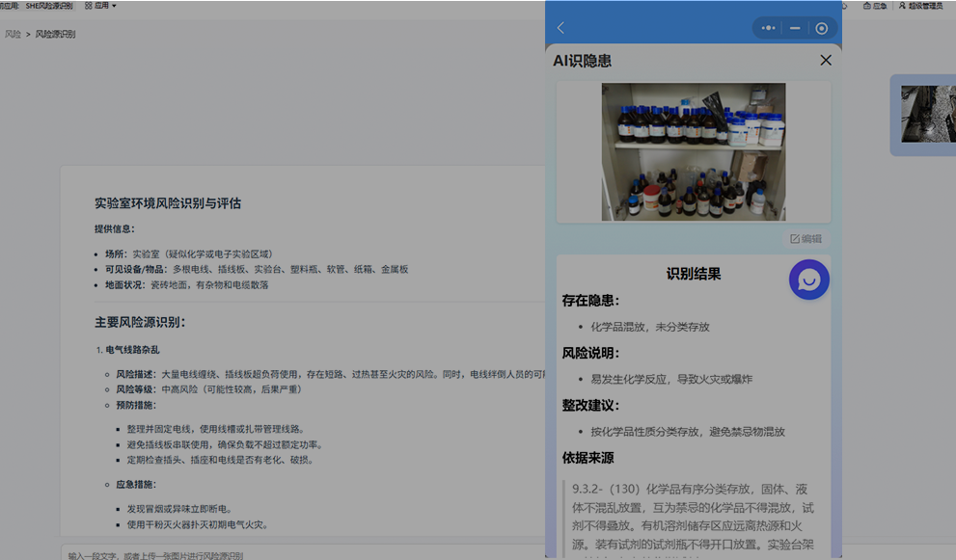The height and width of the screenshot is (560, 956).
Task: Open the floating purple chat assistant icon
Action: pyautogui.click(x=808, y=280)
